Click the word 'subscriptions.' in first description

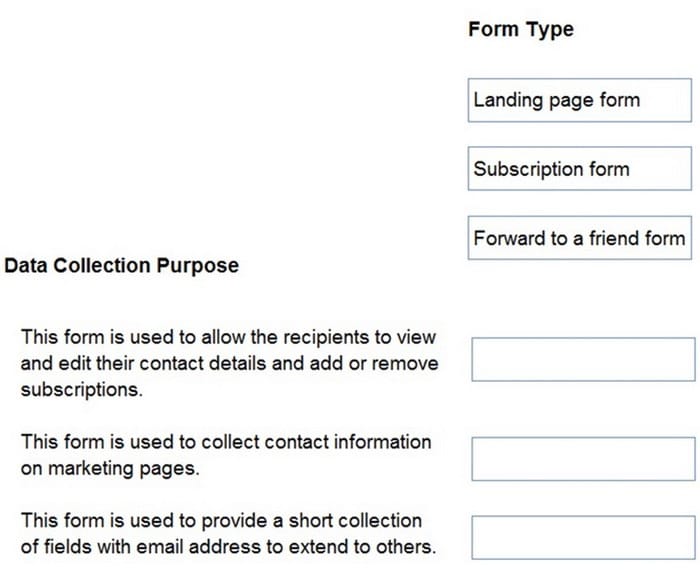(x=82, y=390)
